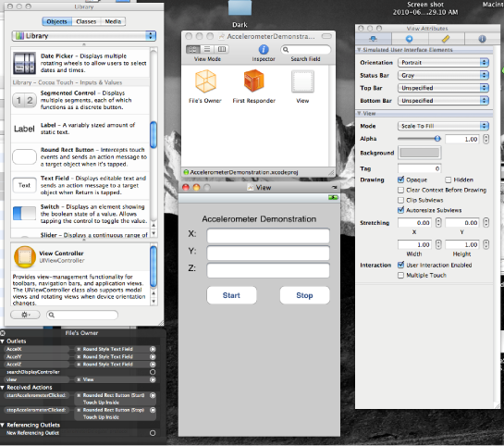Screen dimensions: 504x446
Task: Click the Background color well
Action: (420, 153)
